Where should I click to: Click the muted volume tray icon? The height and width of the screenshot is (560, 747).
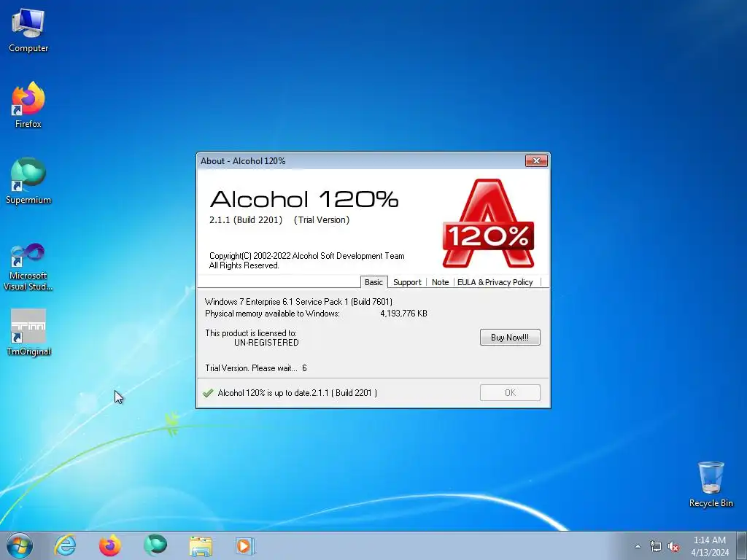pyautogui.click(x=673, y=547)
